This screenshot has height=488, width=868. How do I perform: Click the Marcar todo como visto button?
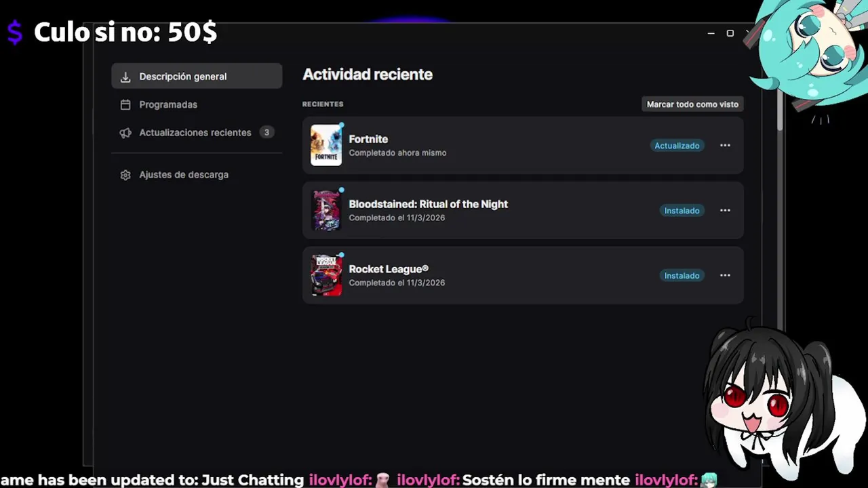[x=692, y=104]
